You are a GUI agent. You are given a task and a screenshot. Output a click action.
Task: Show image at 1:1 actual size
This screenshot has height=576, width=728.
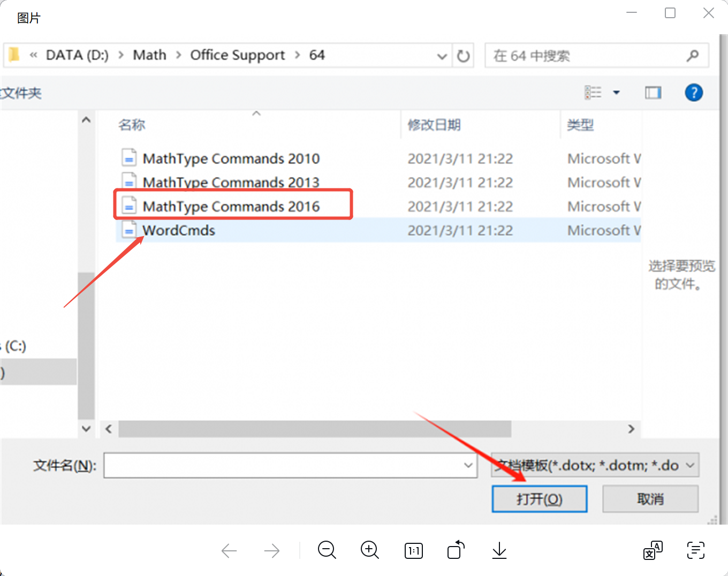point(414,550)
